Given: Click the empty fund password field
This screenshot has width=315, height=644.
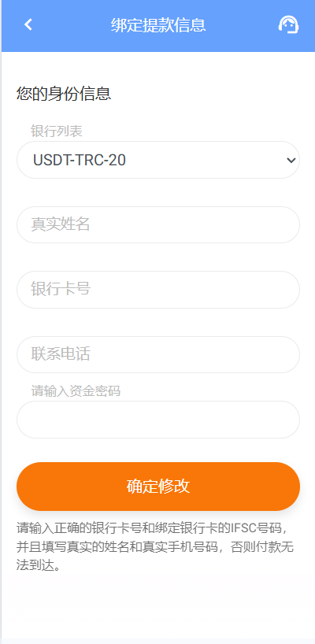Looking at the screenshot, I should 158,420.
